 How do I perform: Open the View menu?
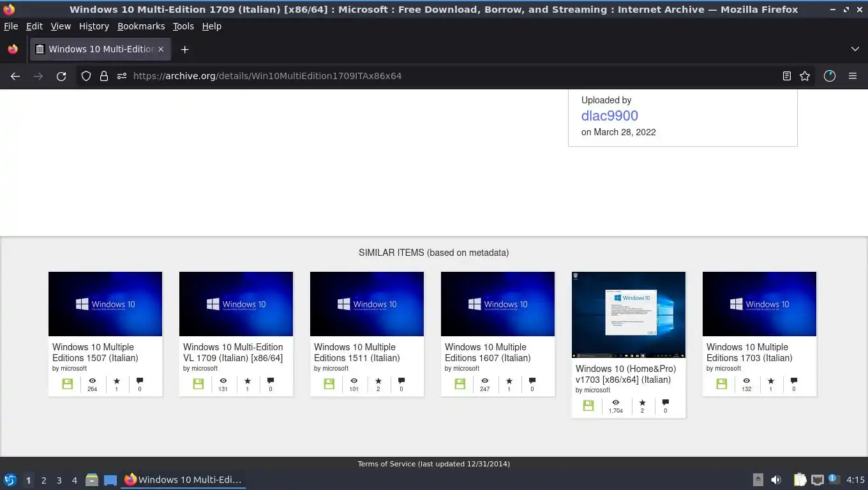(x=61, y=26)
